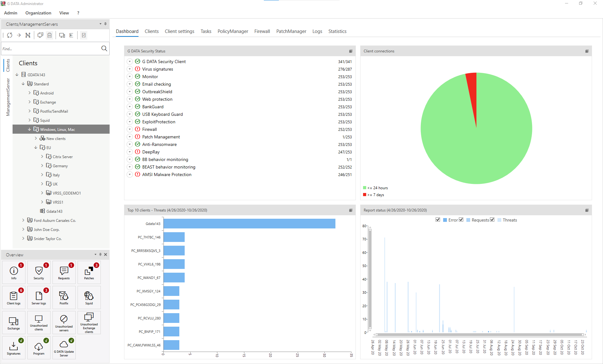Select the VRSS_GDDEMO1 tree item
Image resolution: width=603 pixels, height=364 pixels.
pyautogui.click(x=67, y=193)
